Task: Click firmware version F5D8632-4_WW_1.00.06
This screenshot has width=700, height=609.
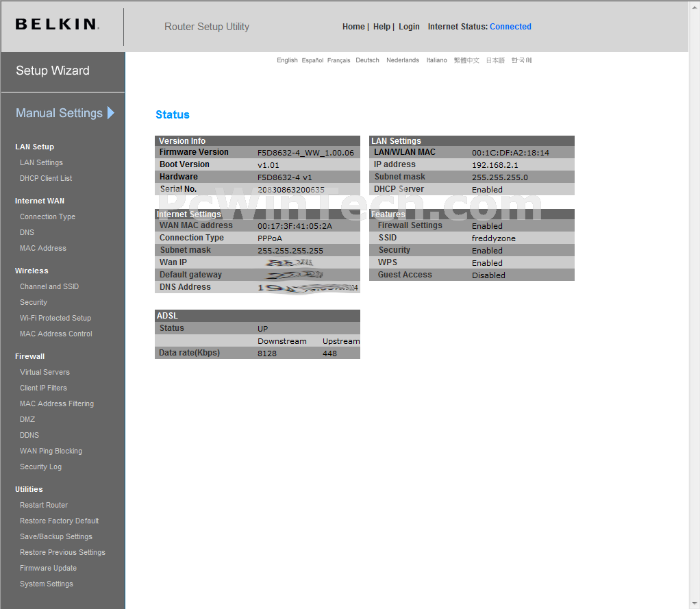Action: (x=305, y=153)
